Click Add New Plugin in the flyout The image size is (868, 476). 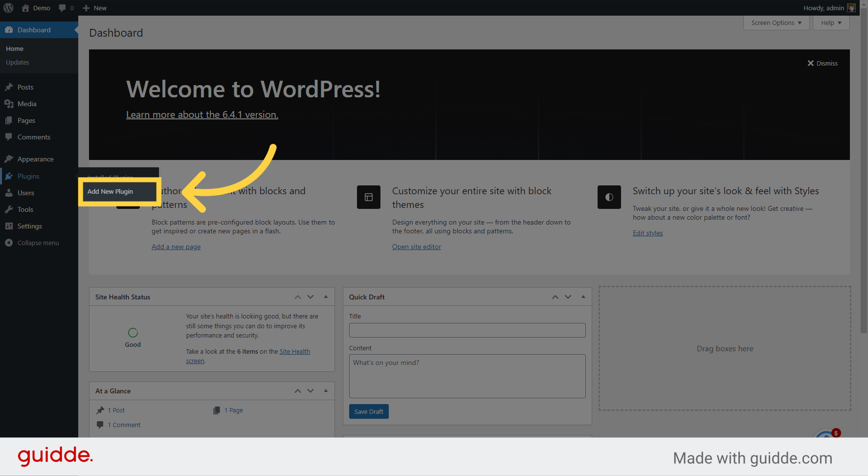pyautogui.click(x=109, y=192)
